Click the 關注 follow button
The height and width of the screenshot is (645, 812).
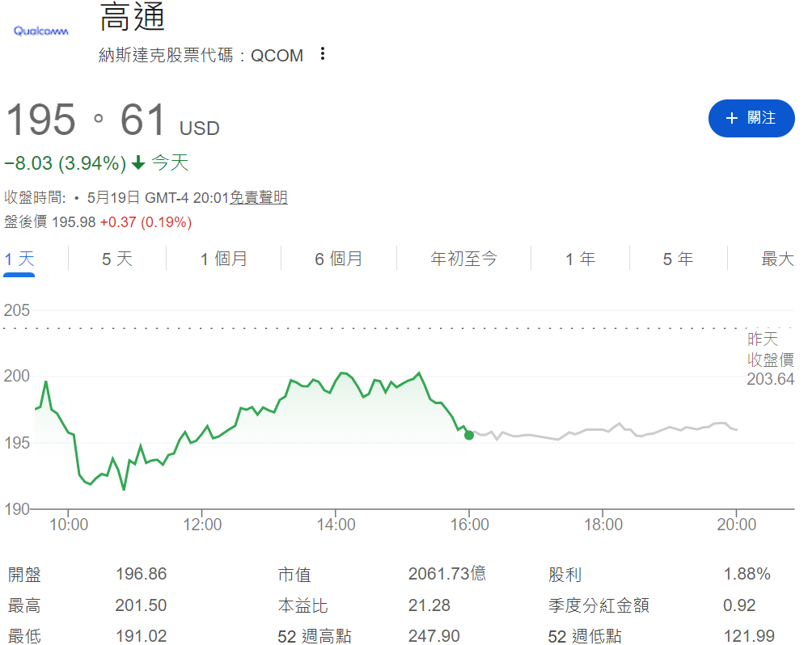tap(751, 118)
